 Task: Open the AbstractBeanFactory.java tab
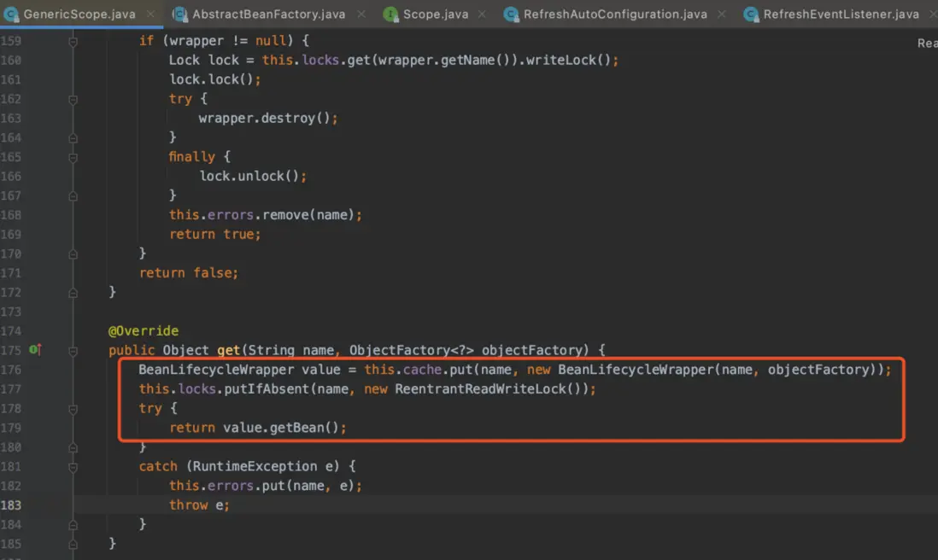coord(268,14)
